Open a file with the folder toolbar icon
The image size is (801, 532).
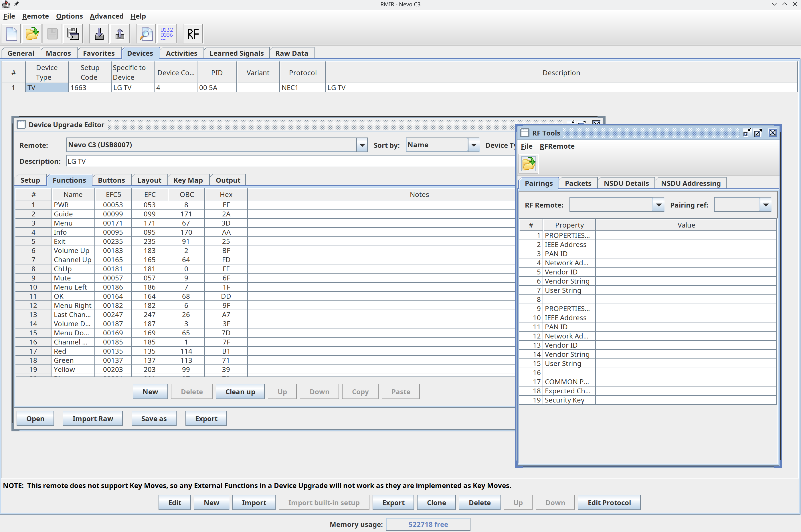tap(32, 34)
